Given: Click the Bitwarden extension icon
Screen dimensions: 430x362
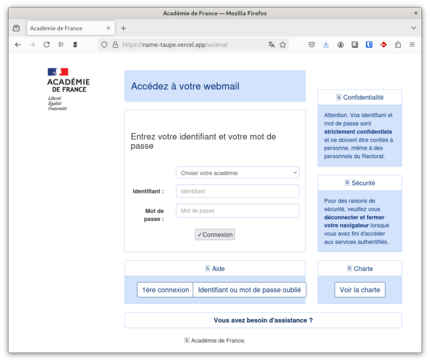Looking at the screenshot, I should pos(369,44).
